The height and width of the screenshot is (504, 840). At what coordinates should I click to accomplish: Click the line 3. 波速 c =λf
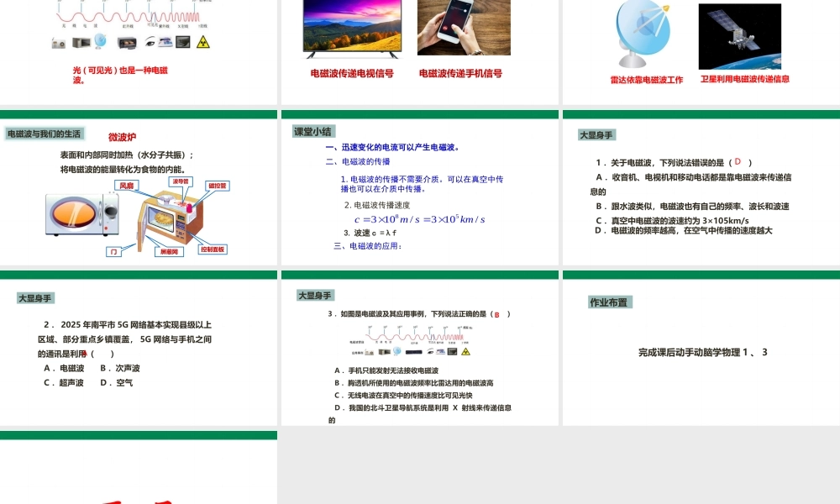[370, 233]
